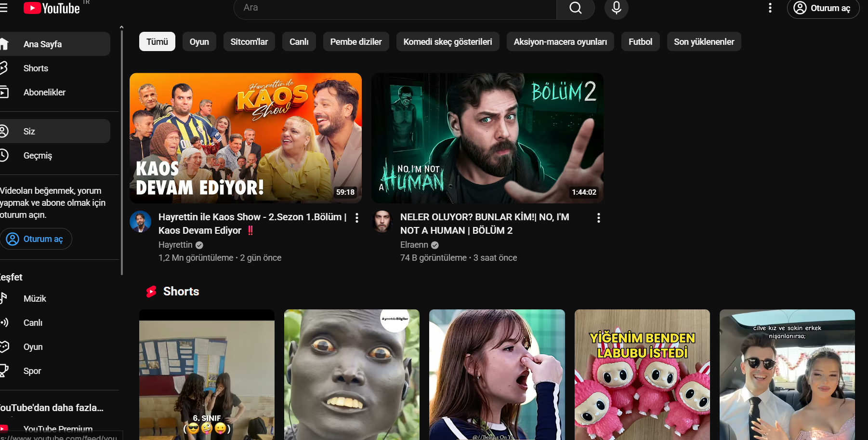Open Ana Sayfa from sidebar
Image resolution: width=868 pixels, height=440 pixels.
(x=55, y=44)
